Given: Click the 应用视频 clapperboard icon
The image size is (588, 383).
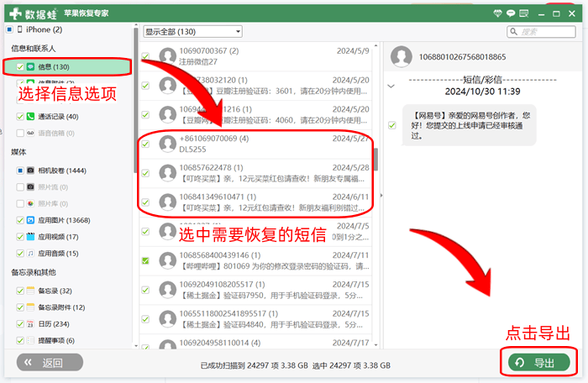Looking at the screenshot, I should [x=30, y=237].
